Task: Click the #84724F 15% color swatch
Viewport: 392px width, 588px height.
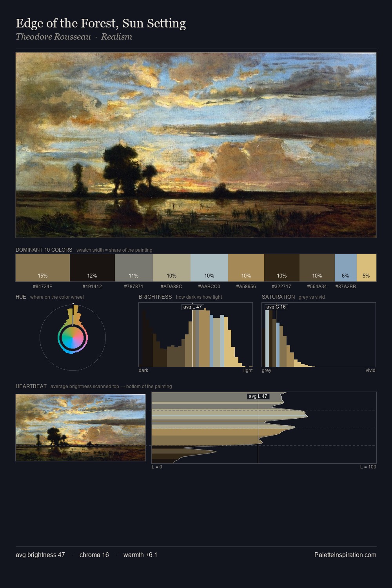Action: tap(43, 268)
